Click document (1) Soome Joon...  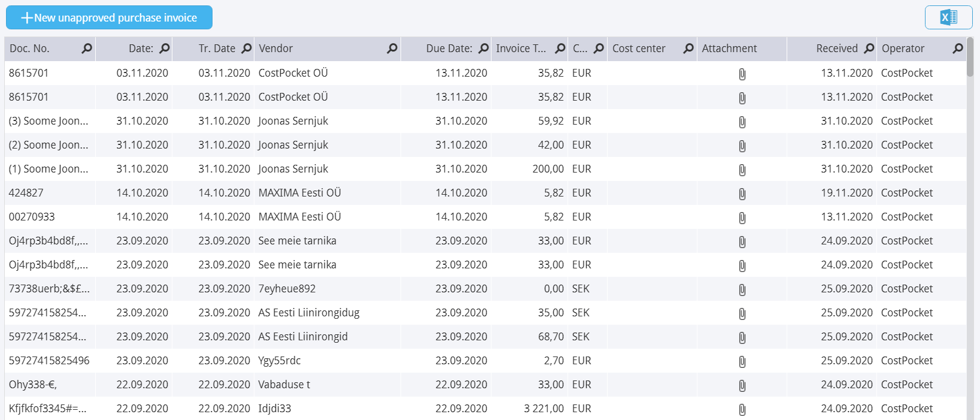coord(48,169)
